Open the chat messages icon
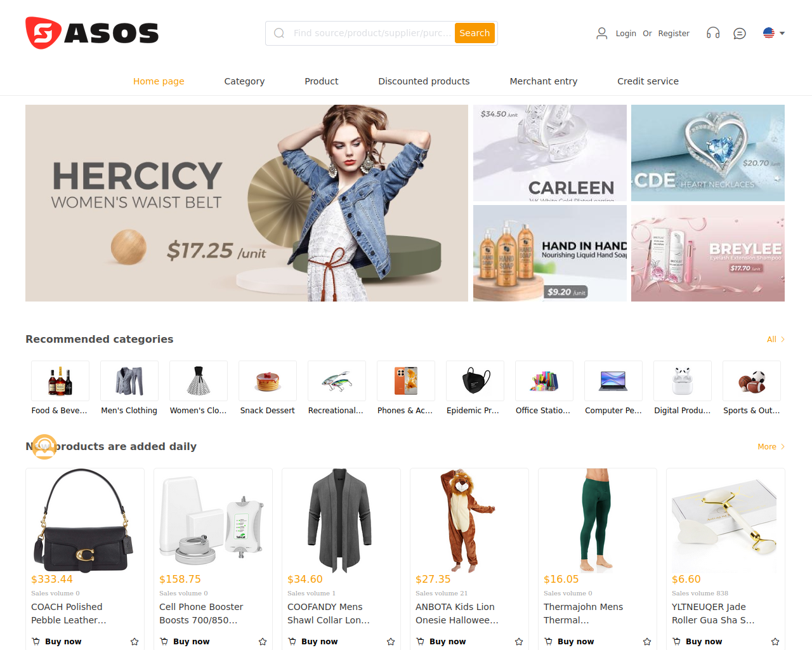The image size is (812, 650). 740,33
